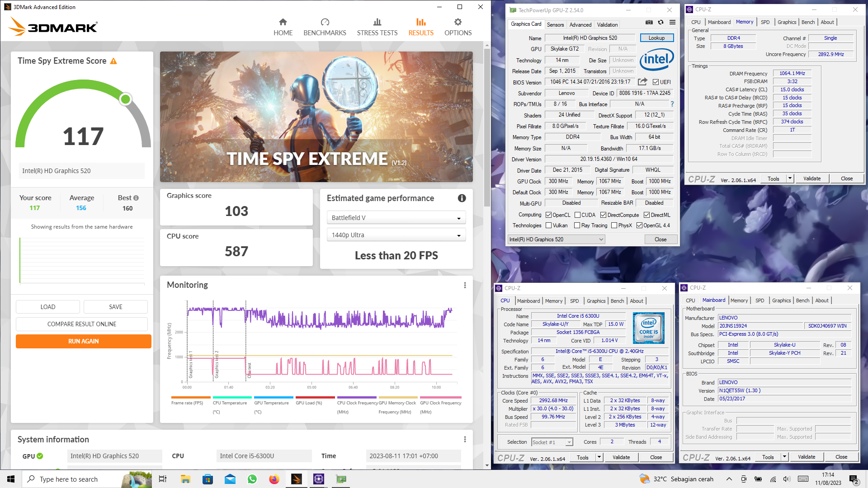This screenshot has height=488, width=868.
Task: Open Mail app from taskbar
Action: [230, 479]
